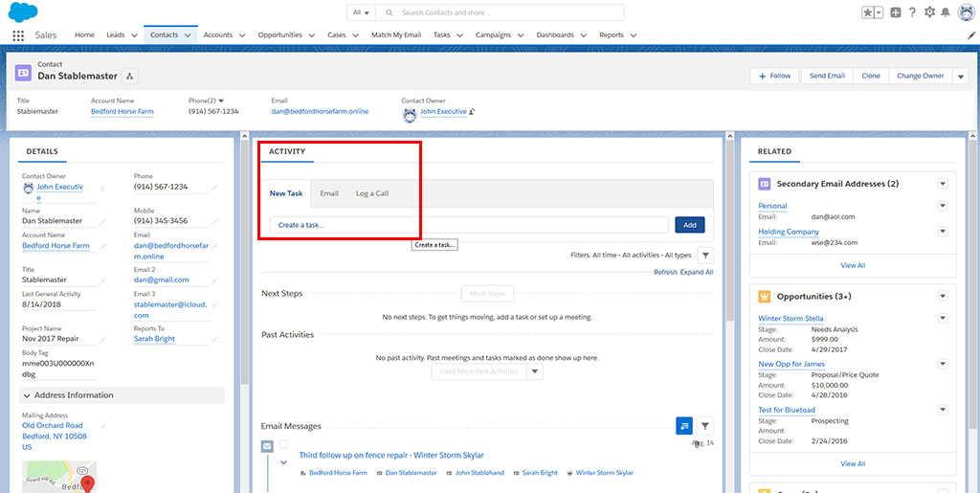Click the Email Messages sort icon

(683, 426)
